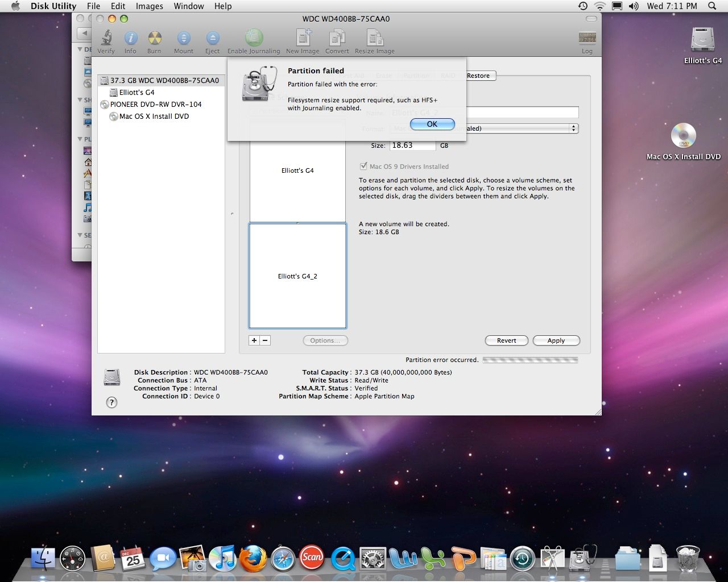Collapse the SH section in Finder sidebar
The image size is (728, 582).
pos(80,99)
